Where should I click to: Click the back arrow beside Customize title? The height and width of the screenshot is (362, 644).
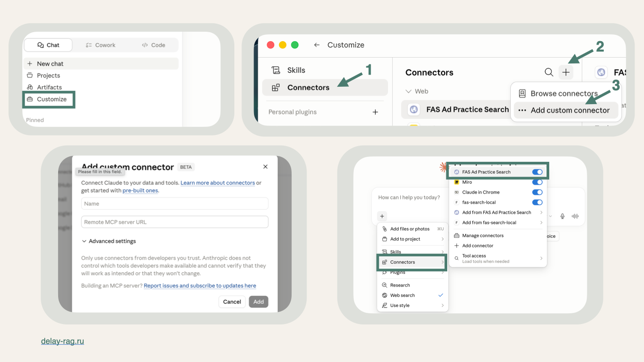click(317, 45)
